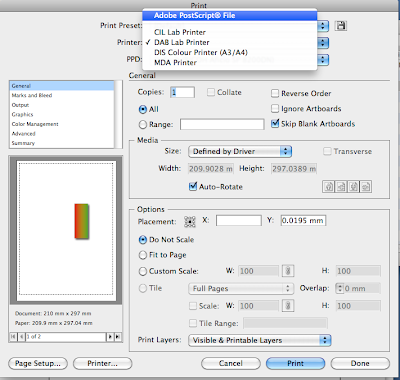Choose Fit to Page option

(143, 255)
